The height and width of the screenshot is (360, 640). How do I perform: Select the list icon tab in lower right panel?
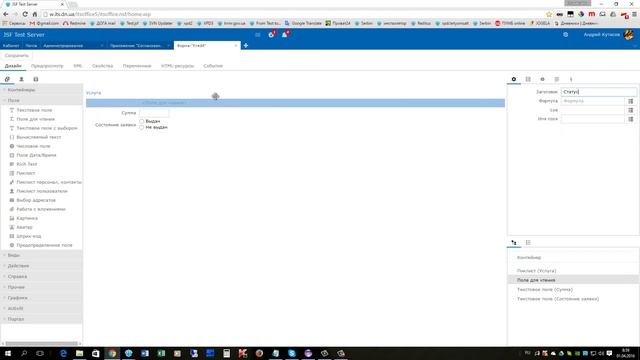click(528, 242)
